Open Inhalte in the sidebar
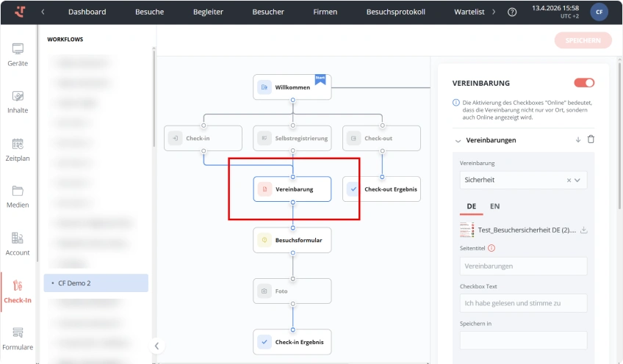Viewport: 623px width, 364px height. pyautogui.click(x=18, y=102)
